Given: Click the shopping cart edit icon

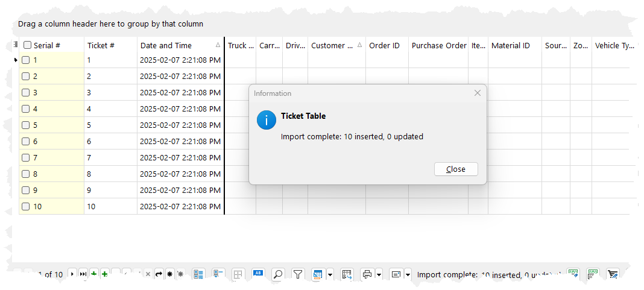Looking at the screenshot, I should (x=347, y=274).
